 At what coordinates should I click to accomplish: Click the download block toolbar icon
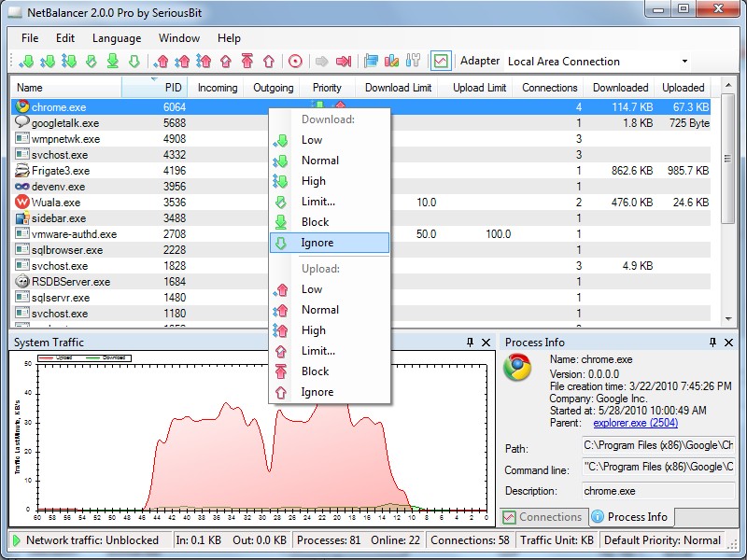[113, 62]
